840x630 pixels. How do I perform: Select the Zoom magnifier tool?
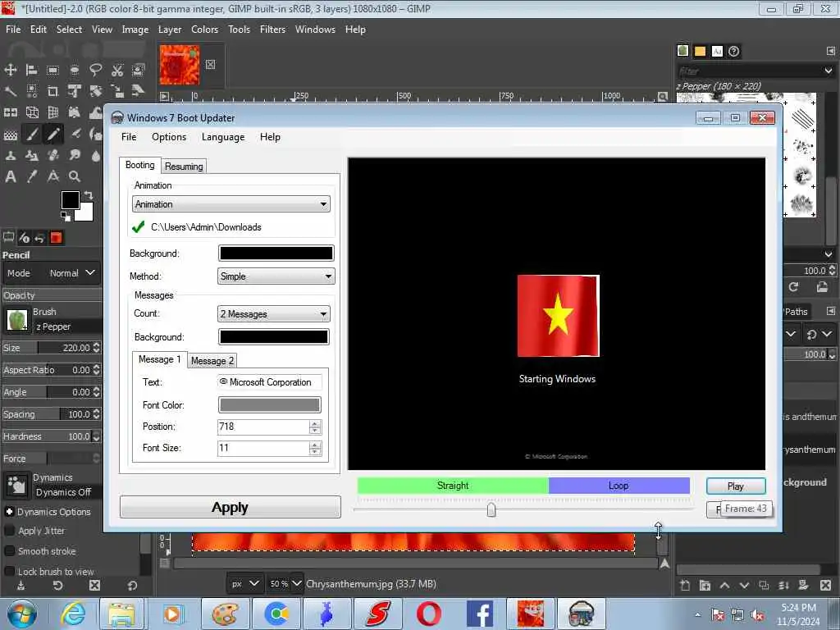click(75, 176)
